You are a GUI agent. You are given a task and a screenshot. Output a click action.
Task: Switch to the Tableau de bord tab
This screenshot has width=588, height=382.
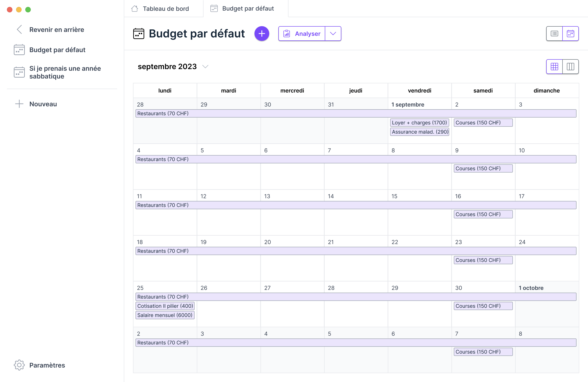[166, 8]
